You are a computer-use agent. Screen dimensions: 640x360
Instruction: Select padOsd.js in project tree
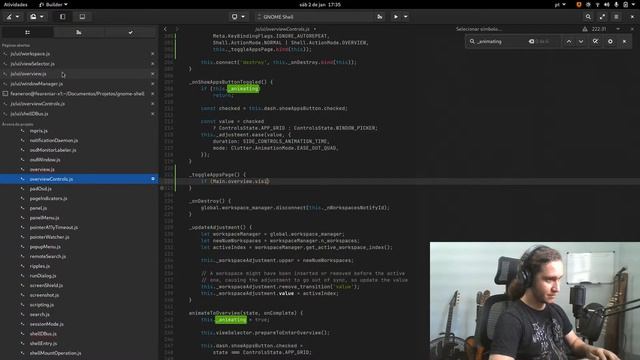click(x=40, y=189)
